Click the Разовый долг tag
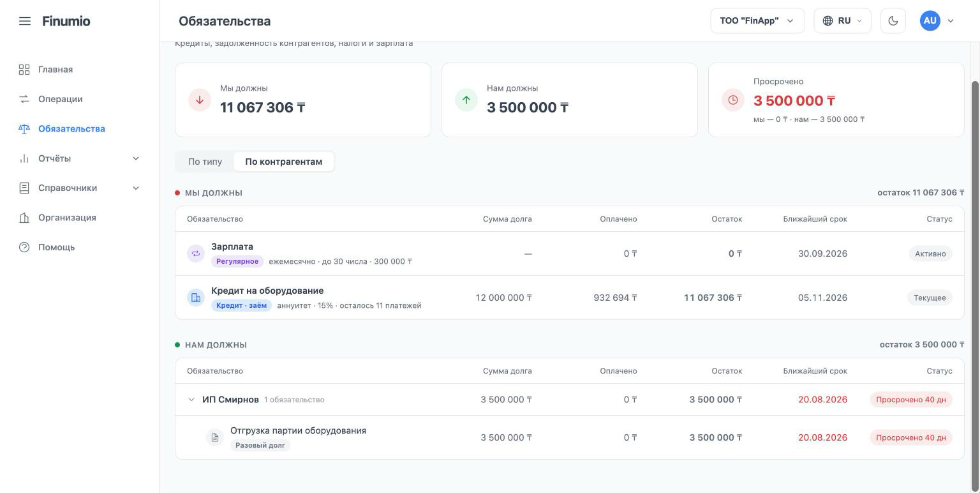Viewport: 980px width, 493px height. tap(260, 445)
